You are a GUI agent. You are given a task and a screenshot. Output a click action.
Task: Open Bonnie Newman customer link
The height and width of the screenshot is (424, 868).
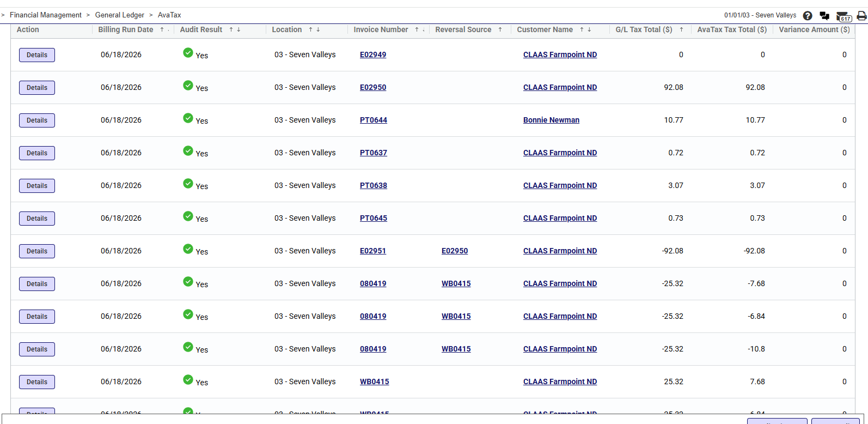(551, 120)
